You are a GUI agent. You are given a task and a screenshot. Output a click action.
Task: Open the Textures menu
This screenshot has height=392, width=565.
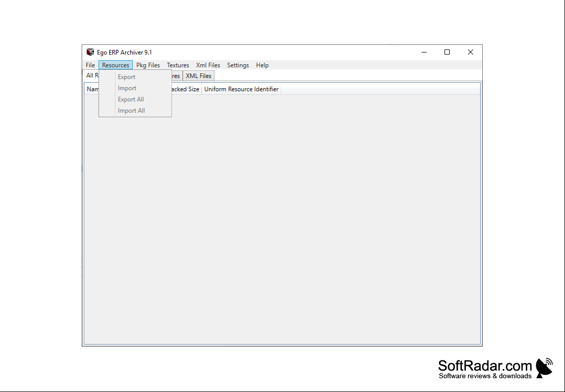click(x=178, y=65)
